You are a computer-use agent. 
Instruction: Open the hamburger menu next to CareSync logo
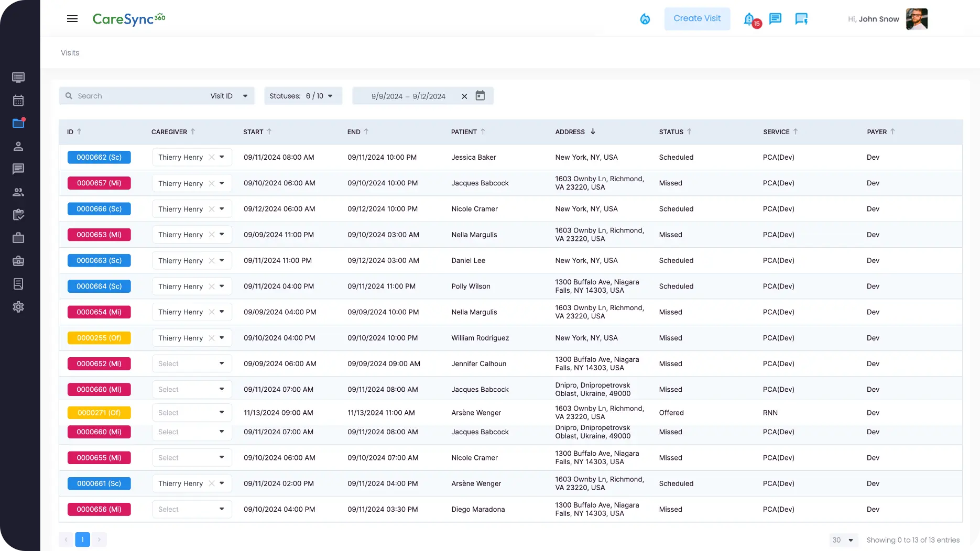click(72, 19)
